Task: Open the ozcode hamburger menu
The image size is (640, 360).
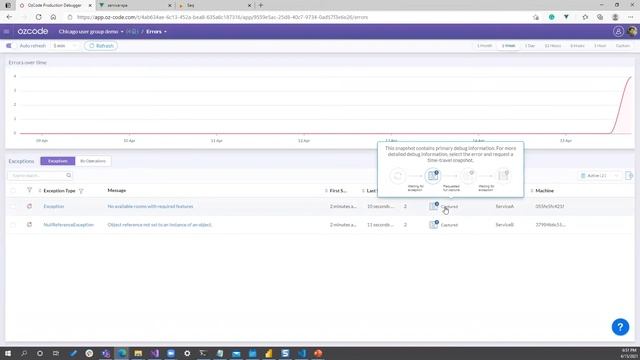Action: [7, 31]
